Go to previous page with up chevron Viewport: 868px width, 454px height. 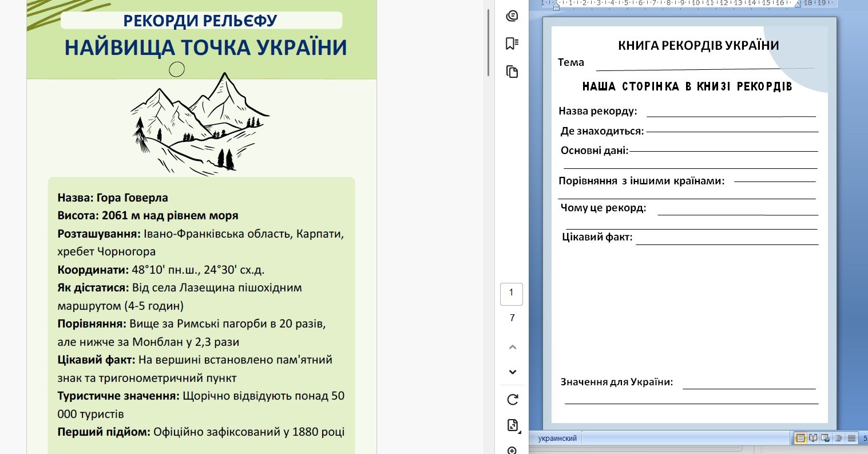512,347
